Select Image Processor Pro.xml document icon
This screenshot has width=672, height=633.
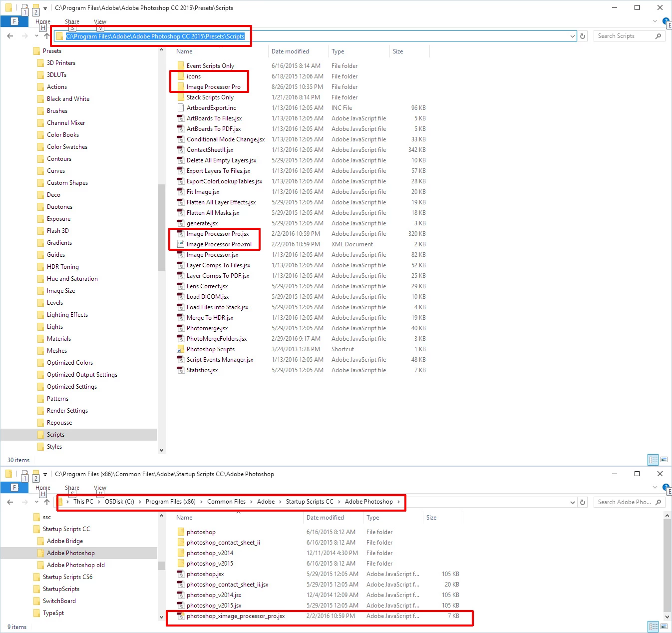click(x=181, y=244)
